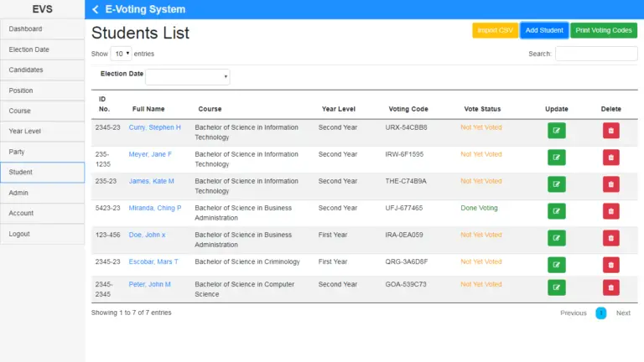
Task: Open the show entries count dropdown
Action: (x=121, y=54)
